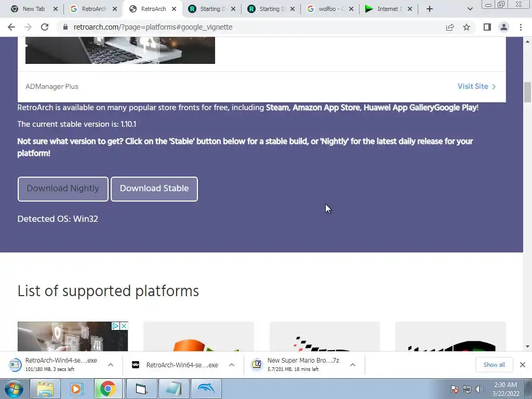Click the scrollbar down arrow

(x=528, y=347)
